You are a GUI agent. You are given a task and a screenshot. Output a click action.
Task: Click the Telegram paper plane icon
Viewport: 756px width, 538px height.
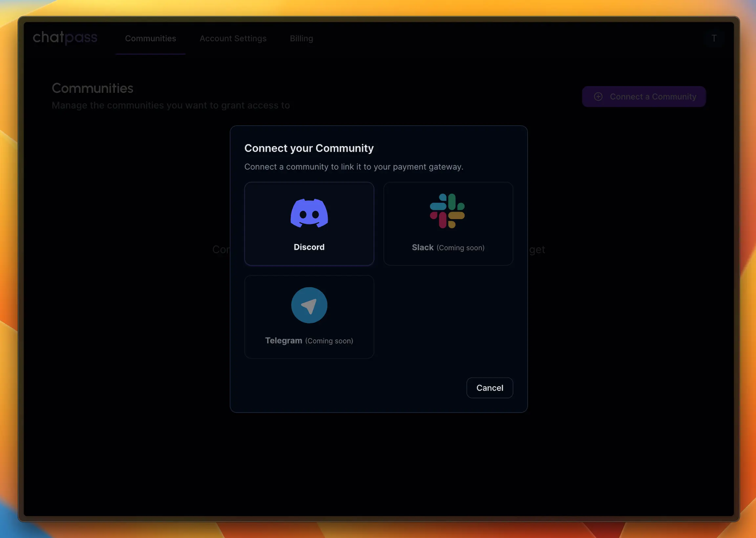pyautogui.click(x=309, y=305)
